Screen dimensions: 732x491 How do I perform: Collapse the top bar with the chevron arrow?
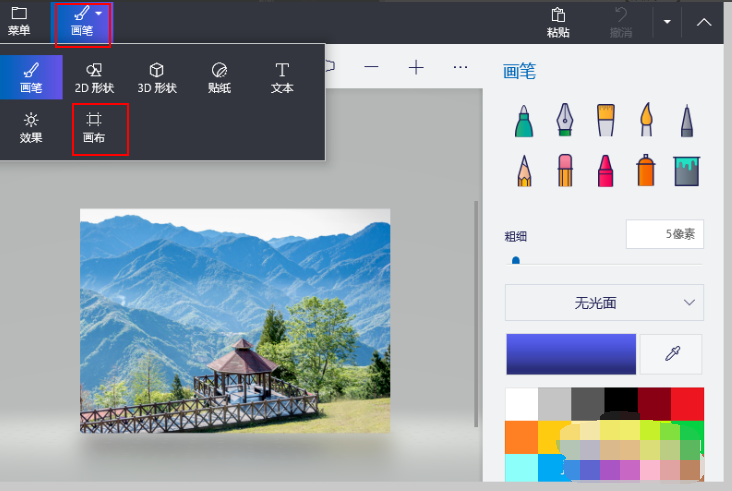pyautogui.click(x=704, y=21)
